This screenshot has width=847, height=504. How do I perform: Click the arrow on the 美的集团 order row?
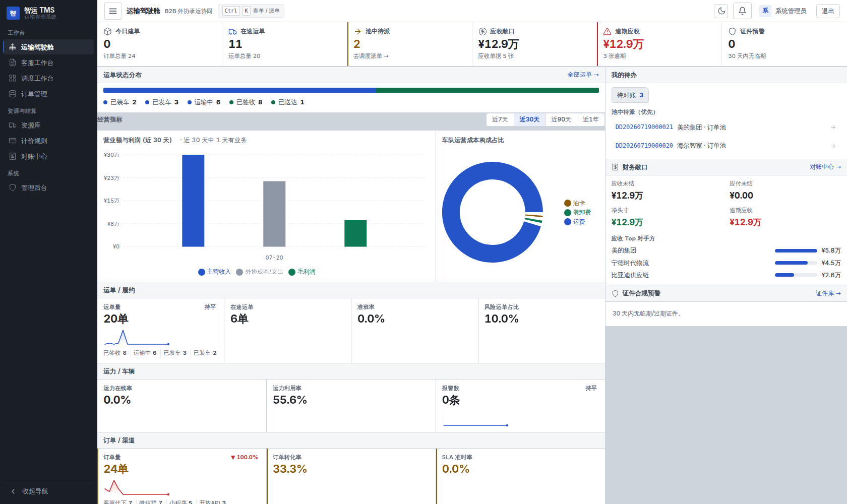(x=833, y=127)
